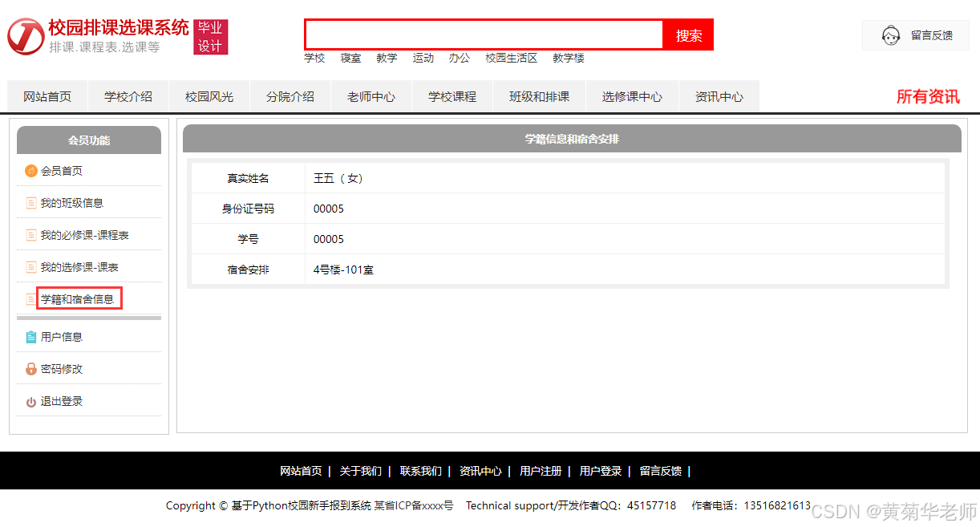
Task: Open 学校介绍 navigation tab
Action: (128, 96)
